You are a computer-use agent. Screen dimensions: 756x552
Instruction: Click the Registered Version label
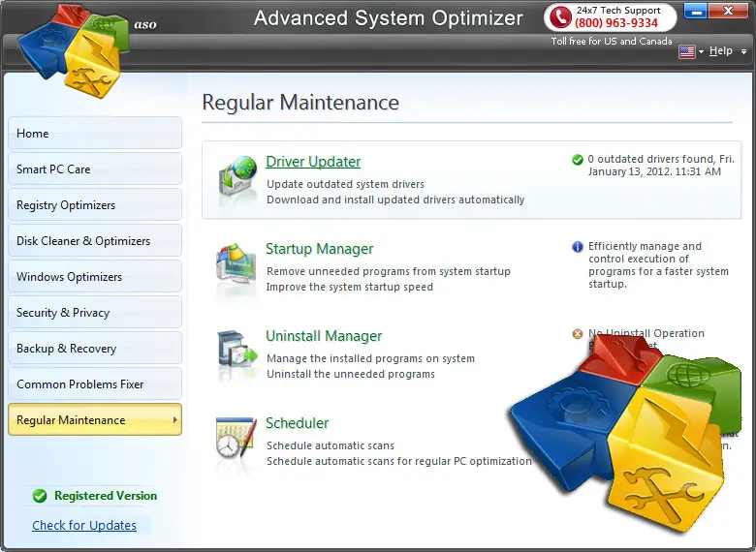tap(106, 496)
